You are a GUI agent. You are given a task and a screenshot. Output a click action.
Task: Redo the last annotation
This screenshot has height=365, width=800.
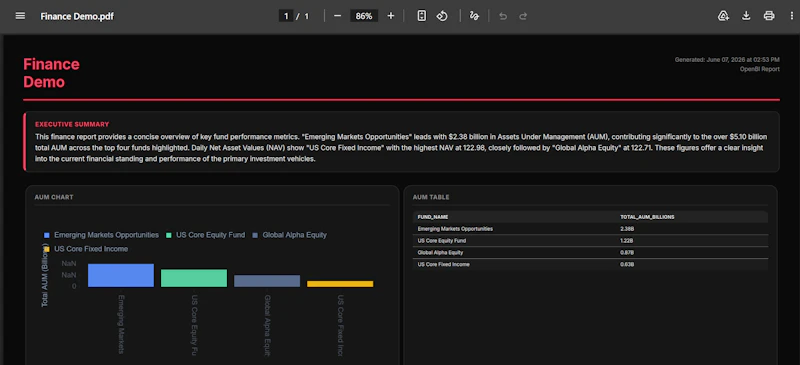coord(523,16)
